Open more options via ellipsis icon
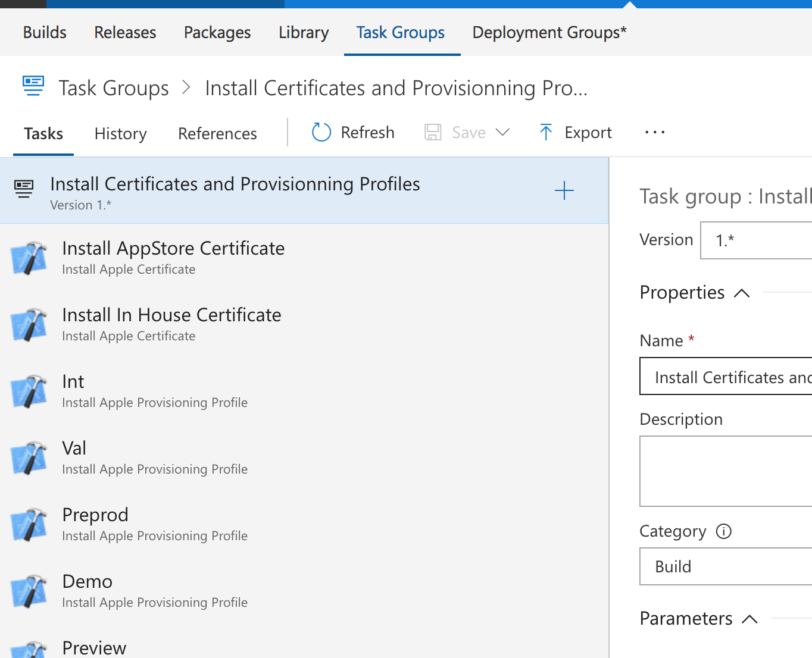Screen dimensions: 812x658 tap(654, 132)
